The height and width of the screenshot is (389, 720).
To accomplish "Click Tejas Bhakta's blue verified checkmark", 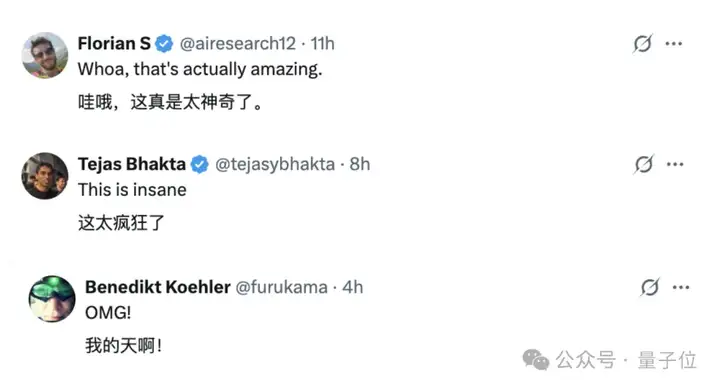I will (200, 164).
